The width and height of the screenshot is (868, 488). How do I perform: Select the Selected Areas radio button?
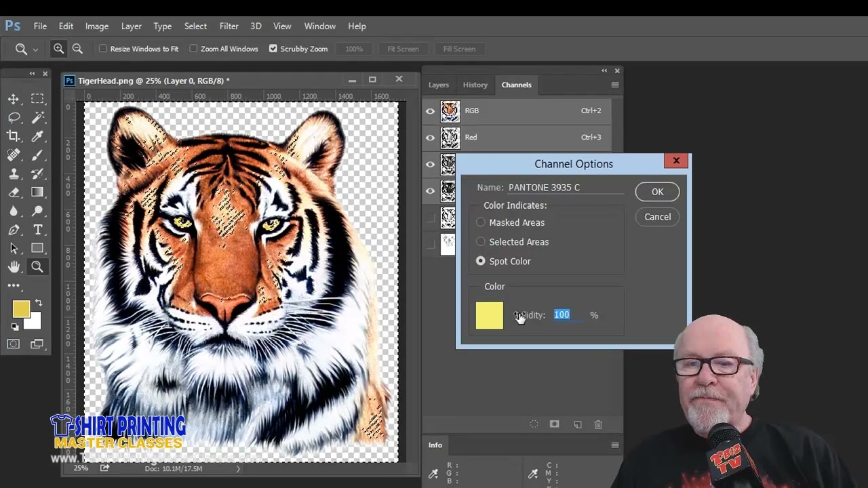click(481, 242)
